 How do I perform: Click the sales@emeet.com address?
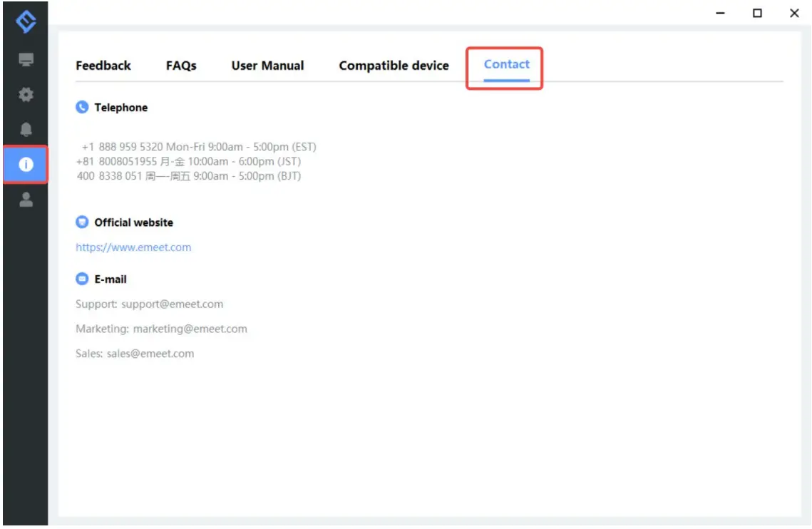click(150, 354)
